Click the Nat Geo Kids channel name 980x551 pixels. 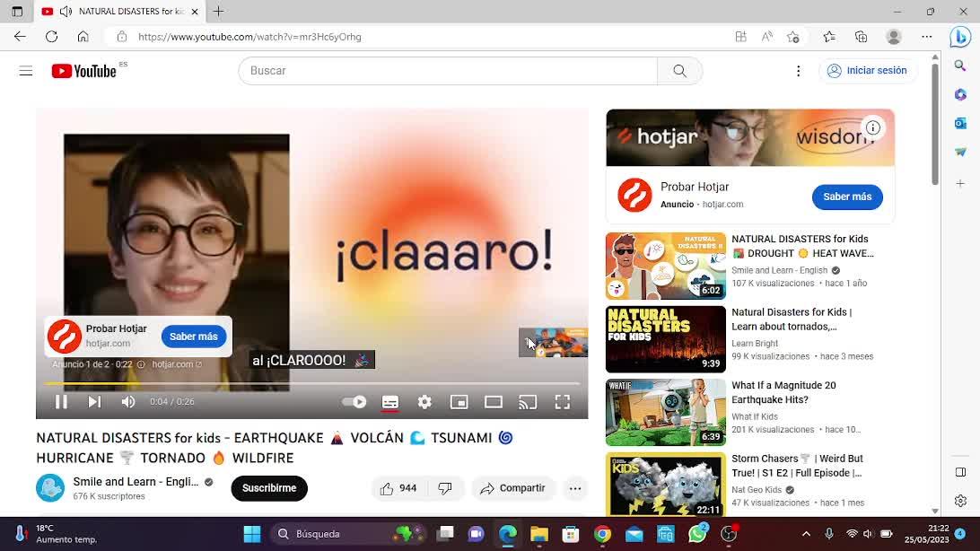tap(757, 490)
